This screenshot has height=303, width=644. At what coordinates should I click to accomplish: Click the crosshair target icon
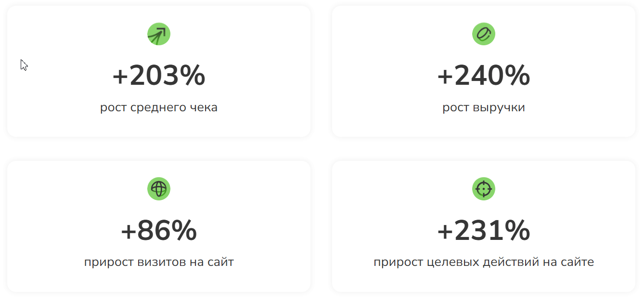point(484,189)
